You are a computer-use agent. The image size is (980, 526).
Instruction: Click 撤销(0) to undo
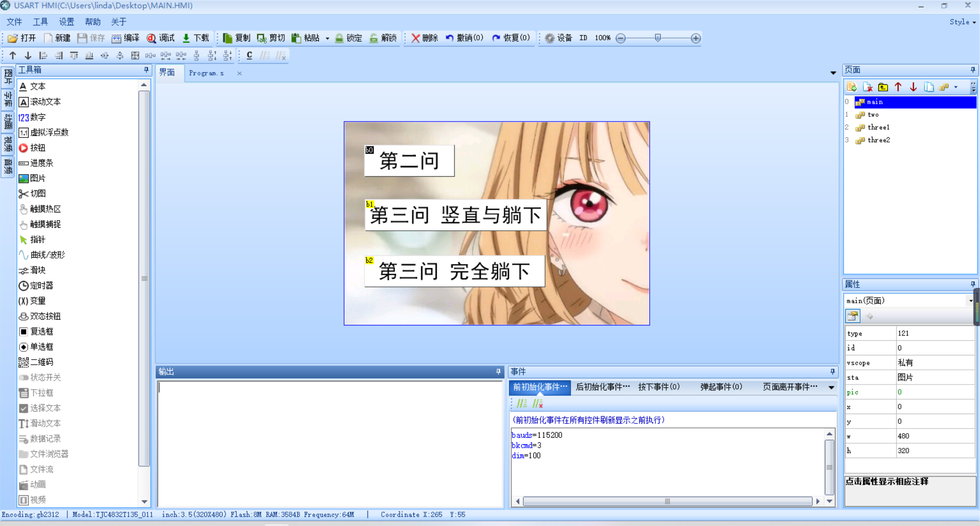point(464,38)
